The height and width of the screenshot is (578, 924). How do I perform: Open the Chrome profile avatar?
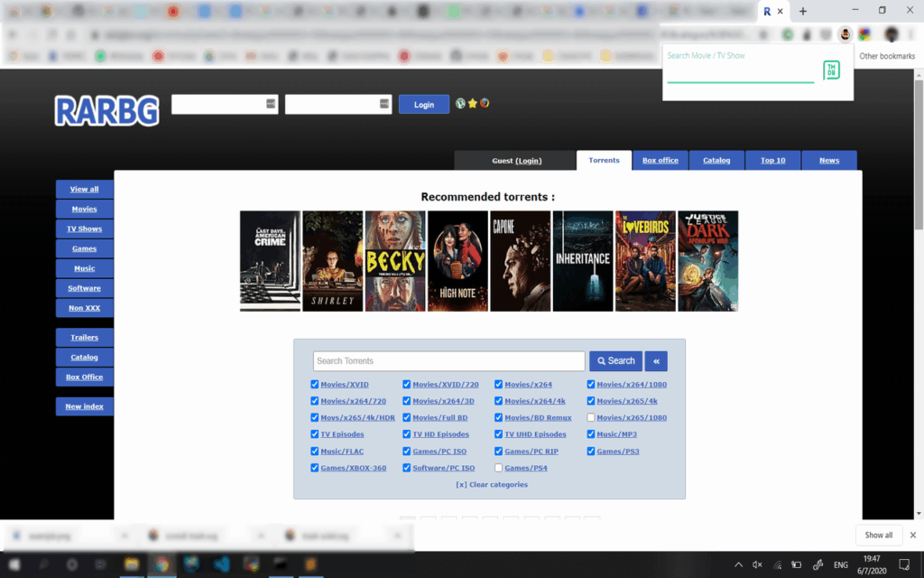891,35
